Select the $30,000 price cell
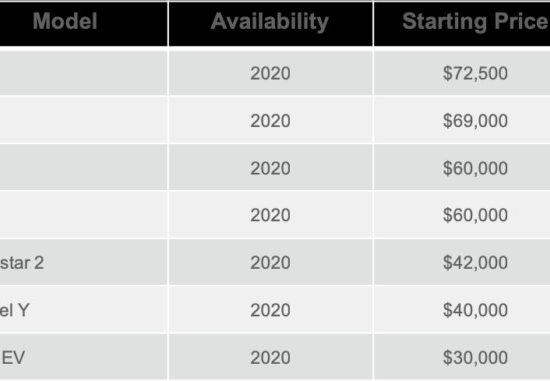This screenshot has height=381, width=550. (462, 357)
